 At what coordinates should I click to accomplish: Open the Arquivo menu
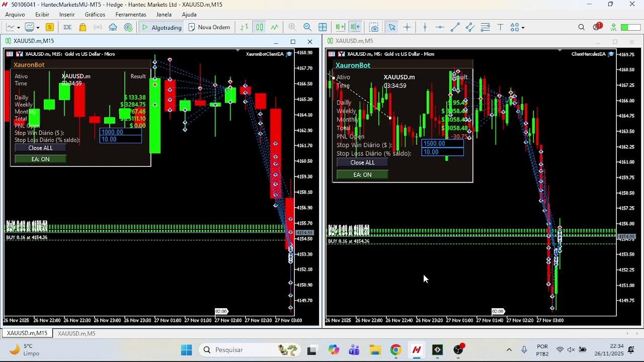point(15,15)
